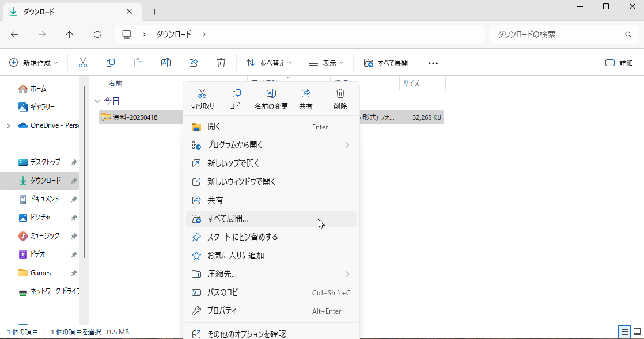Expand the OneDrive - Personal tree node
This screenshot has height=339, width=644.
click(x=9, y=125)
